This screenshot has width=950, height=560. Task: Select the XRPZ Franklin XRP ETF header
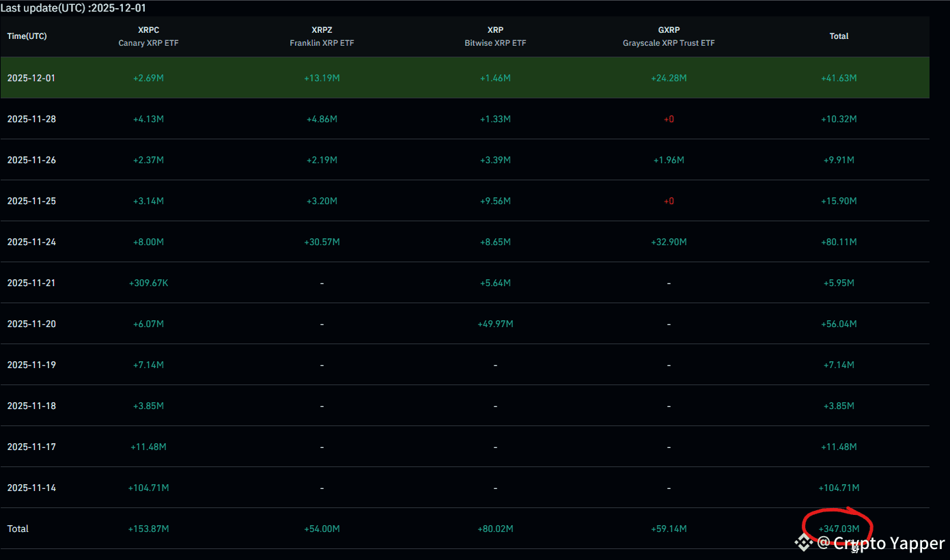coord(322,36)
